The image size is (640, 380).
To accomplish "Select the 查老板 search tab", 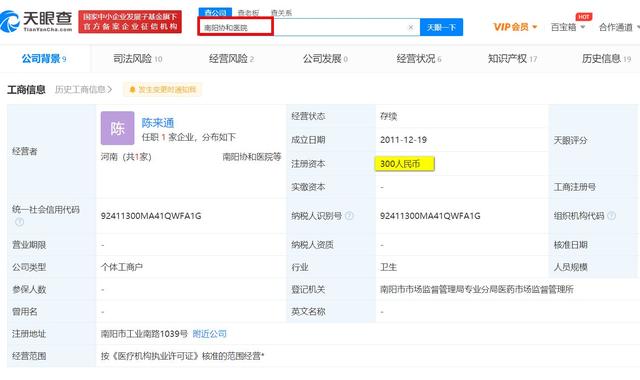I will click(x=248, y=13).
